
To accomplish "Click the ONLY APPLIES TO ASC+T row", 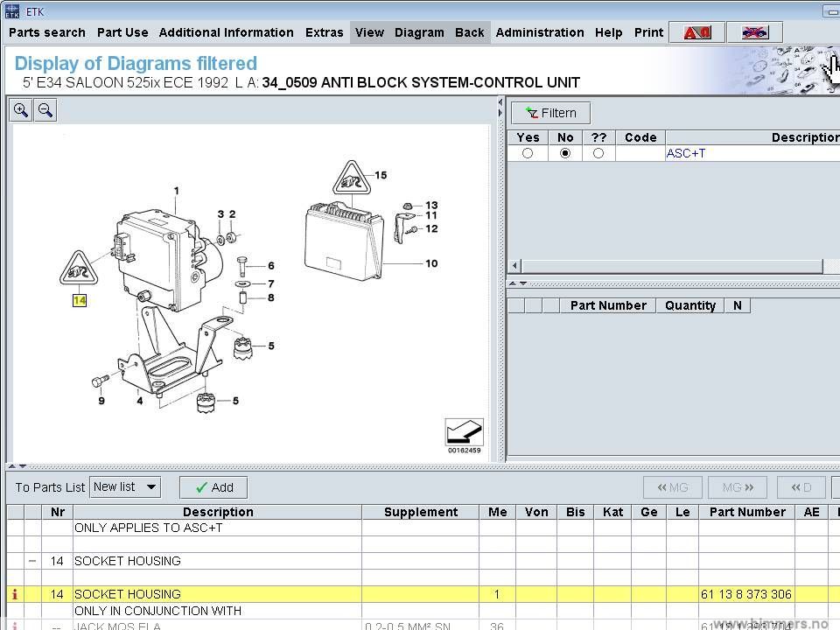I will pos(148,528).
